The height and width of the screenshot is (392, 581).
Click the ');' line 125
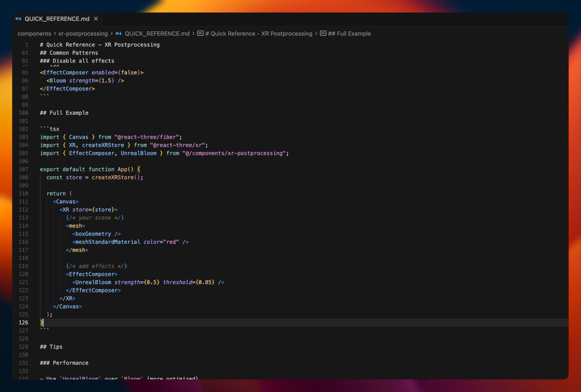click(50, 315)
